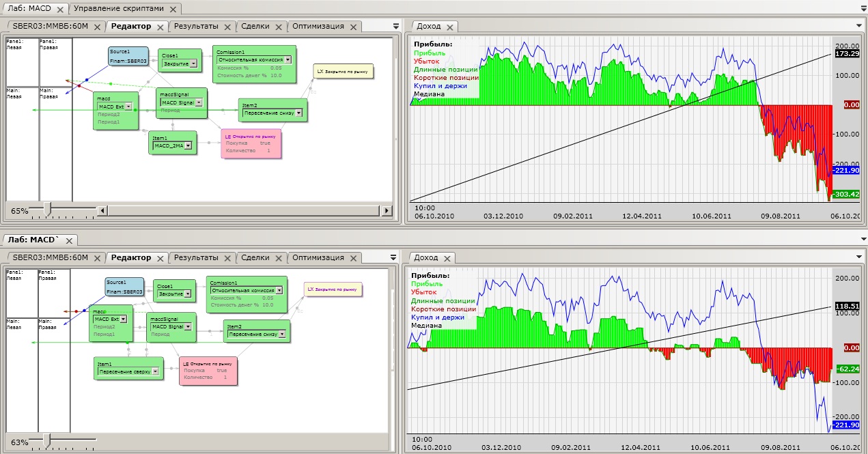The height and width of the screenshot is (454, 868).
Task: Select the pink LE Открытие по рынку block in lower editor
Action: pos(208,371)
